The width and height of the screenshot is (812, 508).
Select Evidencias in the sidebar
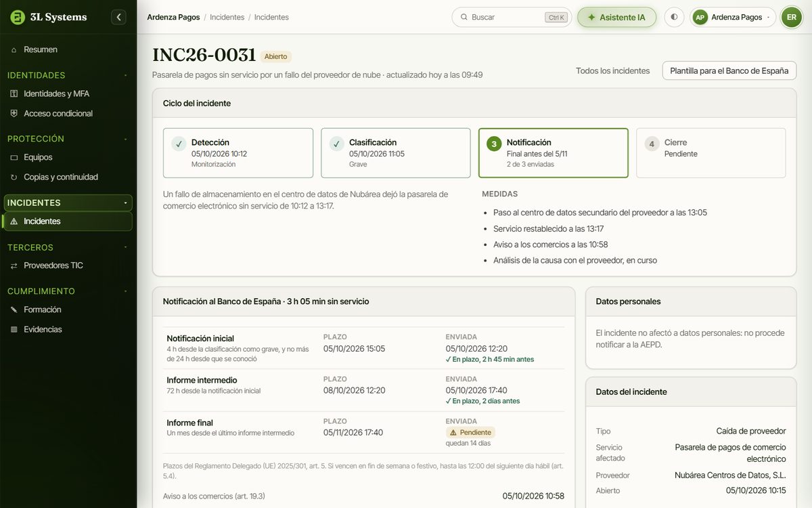point(68,329)
